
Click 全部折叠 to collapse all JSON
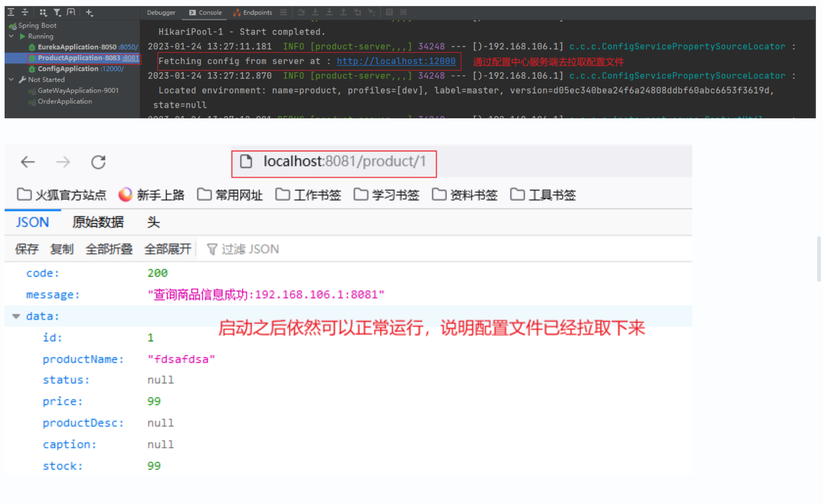click(x=109, y=249)
